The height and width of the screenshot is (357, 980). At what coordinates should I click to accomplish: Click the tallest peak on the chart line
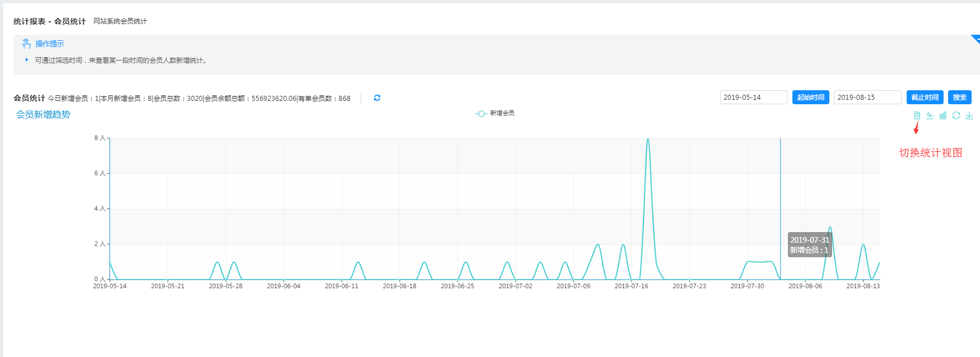point(648,139)
